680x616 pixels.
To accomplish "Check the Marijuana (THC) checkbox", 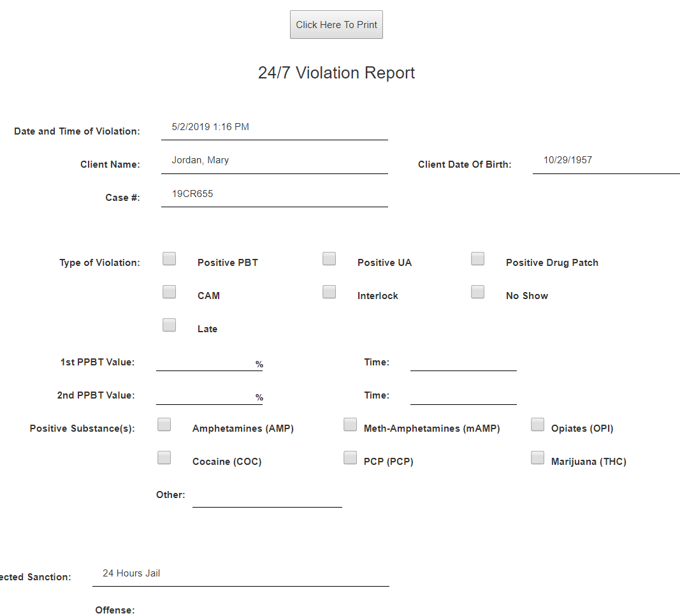I will [x=537, y=458].
